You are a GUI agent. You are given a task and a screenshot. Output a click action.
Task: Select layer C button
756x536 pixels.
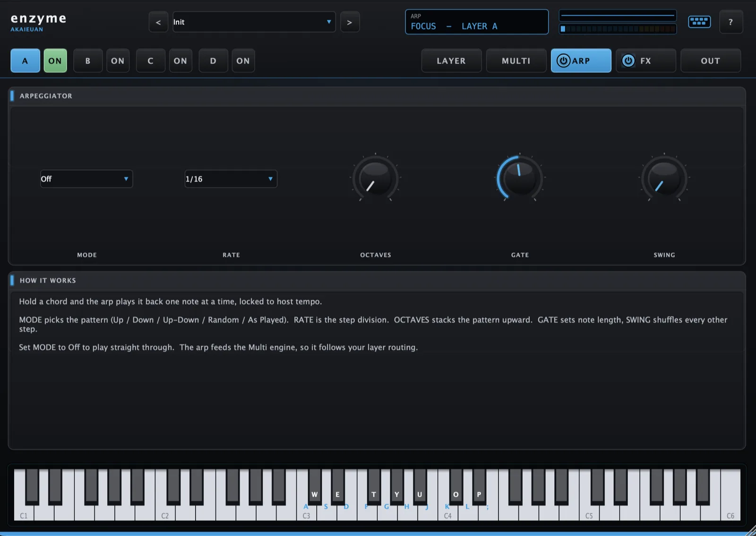click(150, 61)
